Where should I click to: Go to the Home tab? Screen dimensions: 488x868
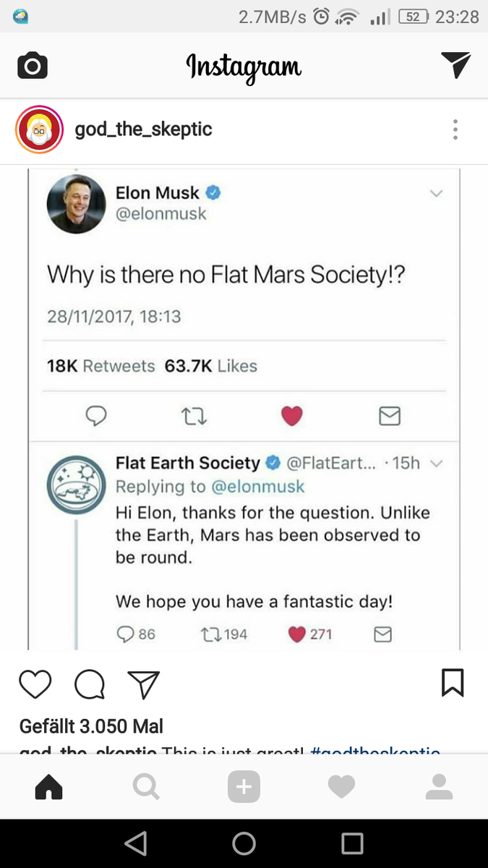pos(49,788)
